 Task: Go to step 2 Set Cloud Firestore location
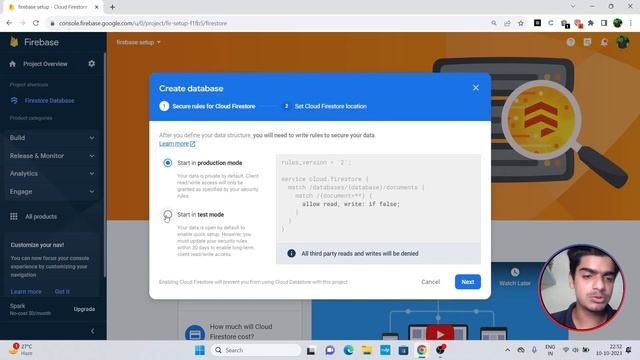(325, 106)
